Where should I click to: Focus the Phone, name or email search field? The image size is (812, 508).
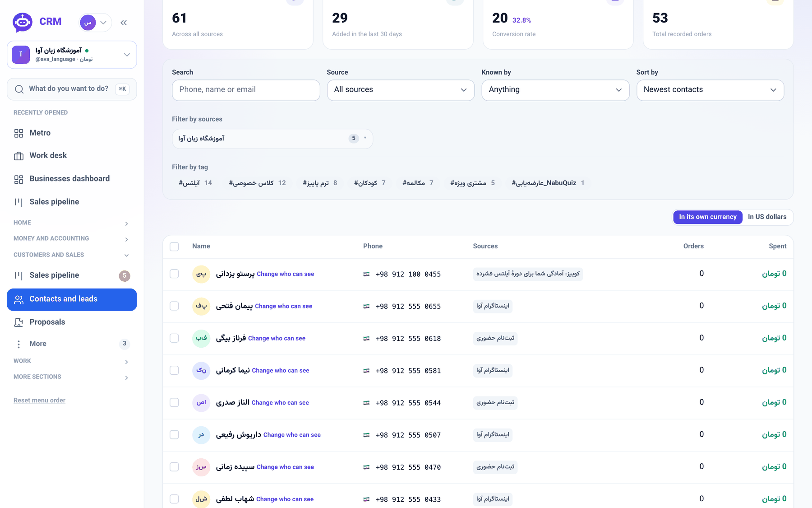click(246, 90)
